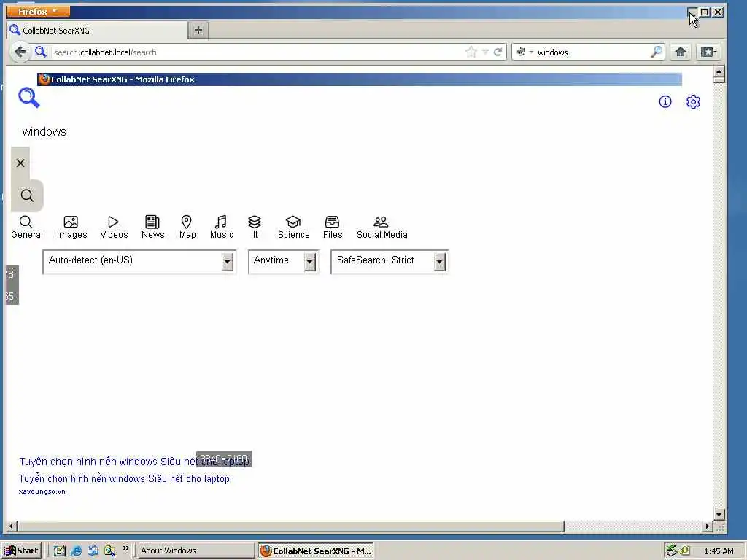Open the SearXNG about info icon
The width and height of the screenshot is (747, 560).
(x=665, y=101)
